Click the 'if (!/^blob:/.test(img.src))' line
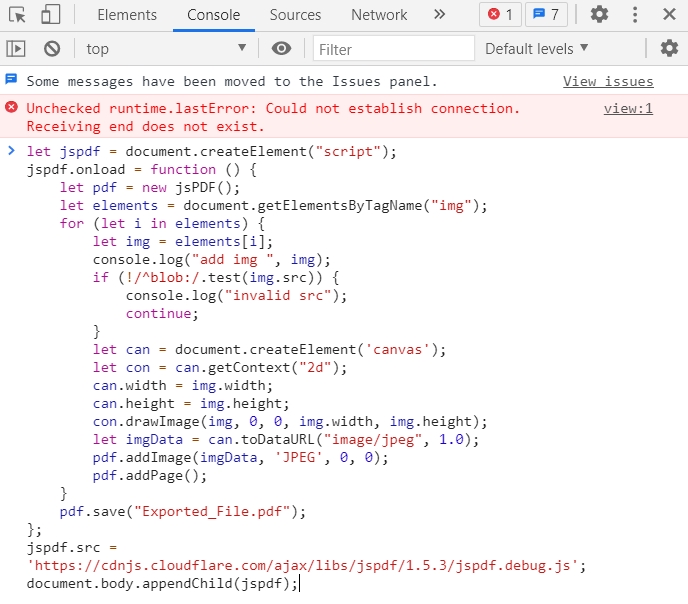Screen dimensions: 688x604 tap(216, 278)
